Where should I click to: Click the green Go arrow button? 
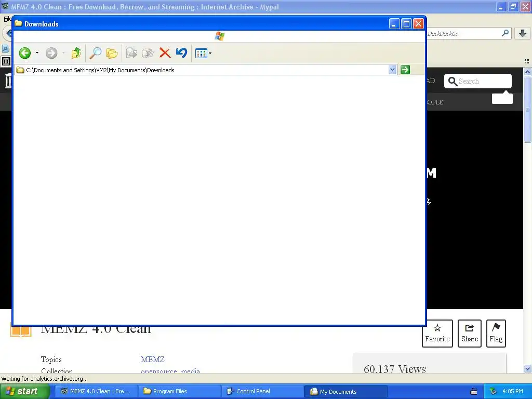pos(405,70)
